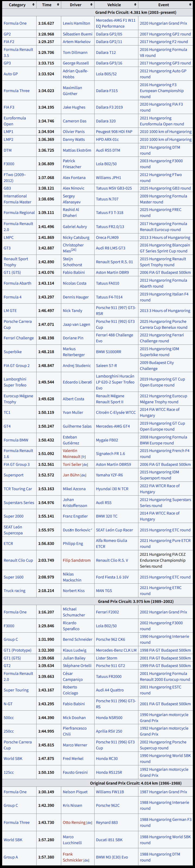195x868 pixels.
Task: Click the DTM category link
Action: click(x=7, y=150)
